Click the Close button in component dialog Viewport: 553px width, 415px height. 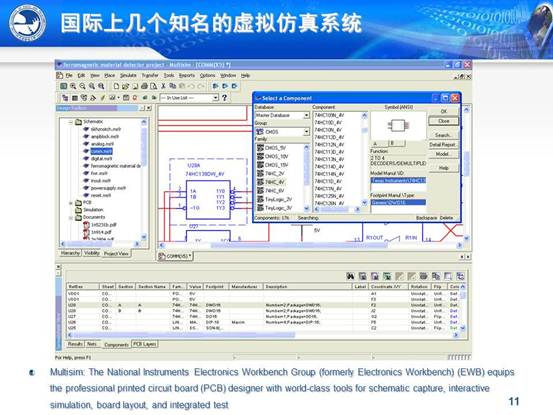(x=444, y=121)
